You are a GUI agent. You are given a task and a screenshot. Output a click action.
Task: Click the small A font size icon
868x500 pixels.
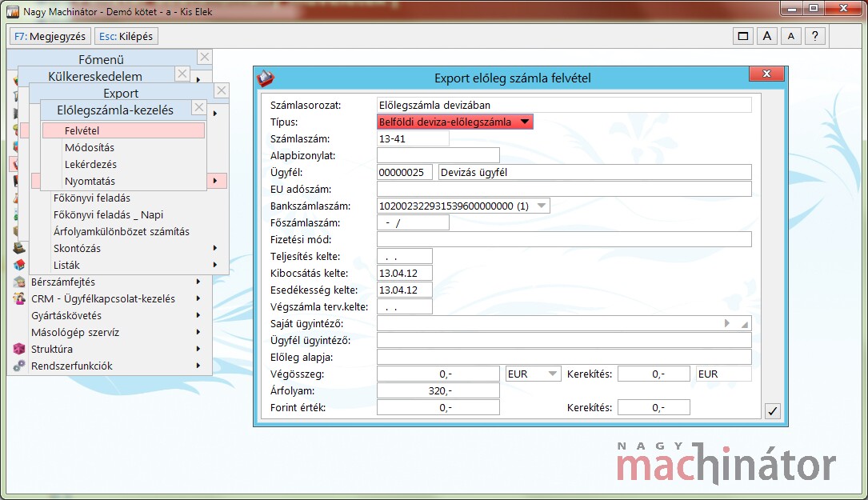791,36
